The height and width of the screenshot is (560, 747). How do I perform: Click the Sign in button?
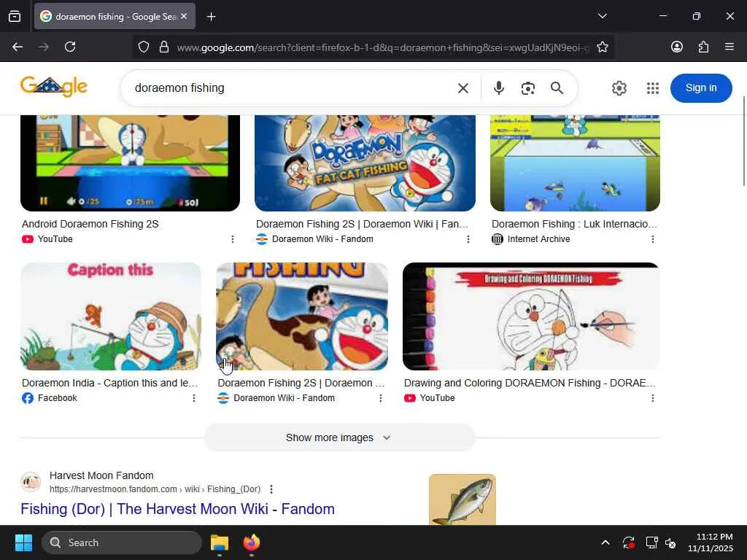[701, 88]
